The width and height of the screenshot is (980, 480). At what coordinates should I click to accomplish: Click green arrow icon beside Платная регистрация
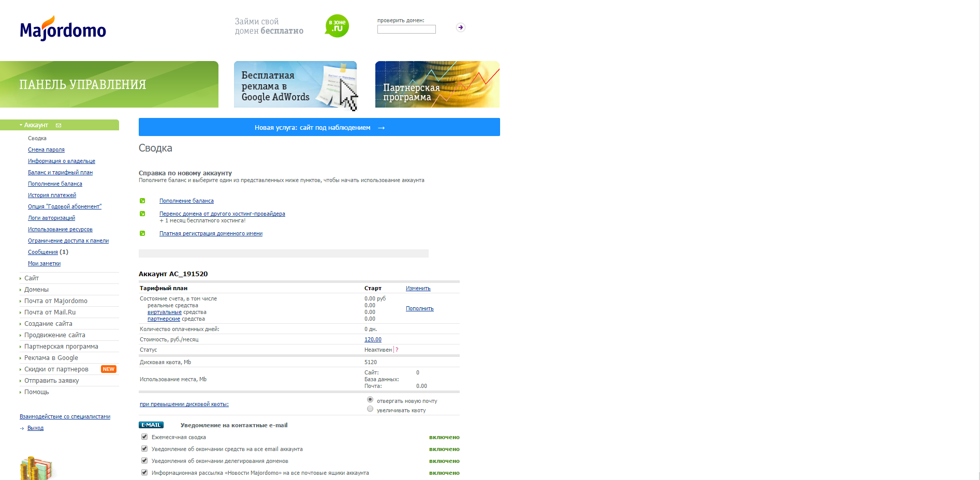coord(142,233)
